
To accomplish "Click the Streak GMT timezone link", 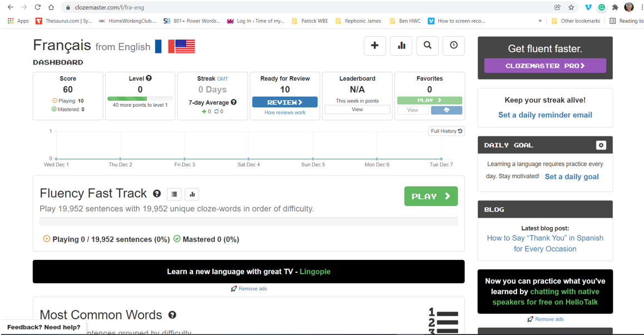I will 222,79.
